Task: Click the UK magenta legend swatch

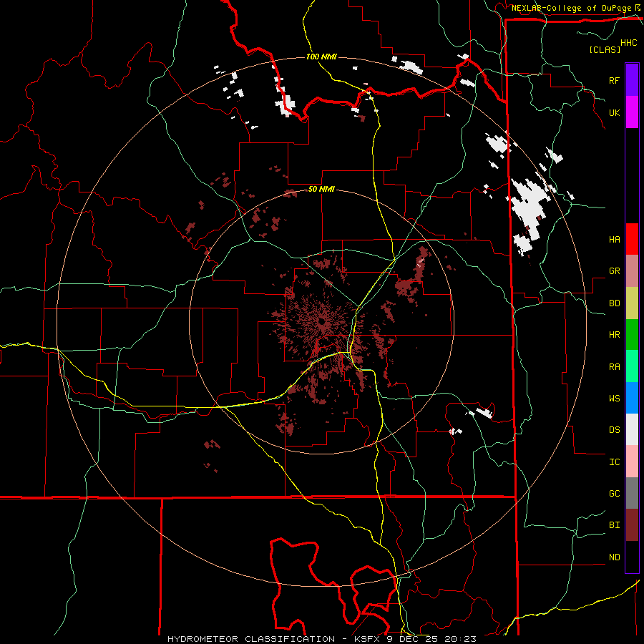Action: [x=632, y=112]
